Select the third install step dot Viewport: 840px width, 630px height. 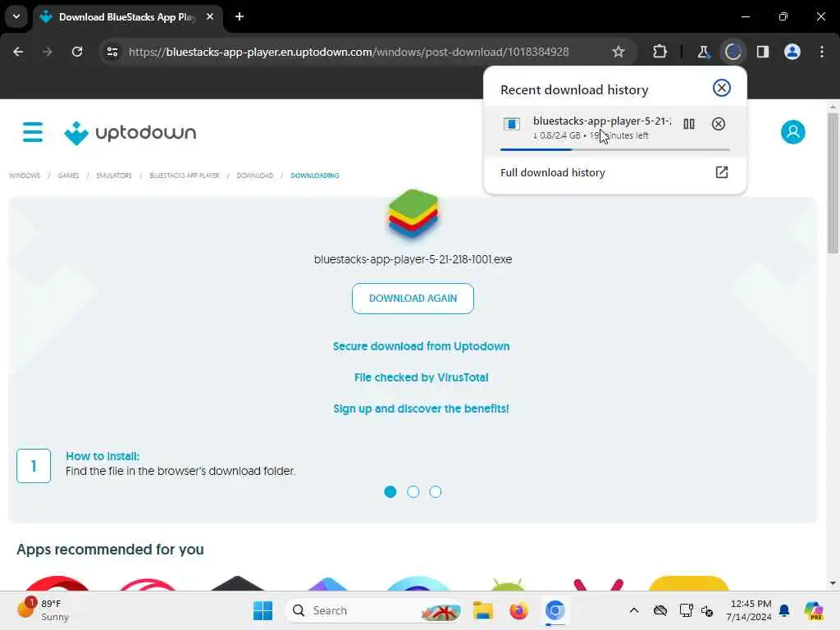(x=435, y=491)
